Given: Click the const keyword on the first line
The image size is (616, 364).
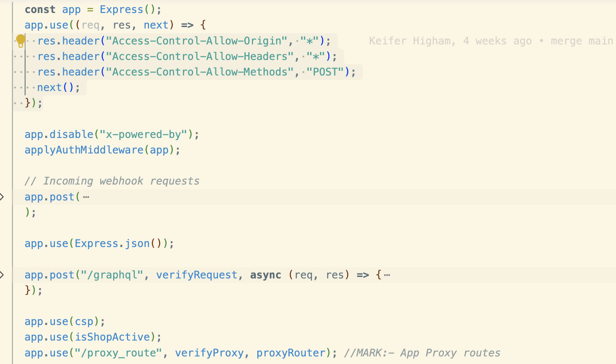Looking at the screenshot, I should click(x=40, y=9).
